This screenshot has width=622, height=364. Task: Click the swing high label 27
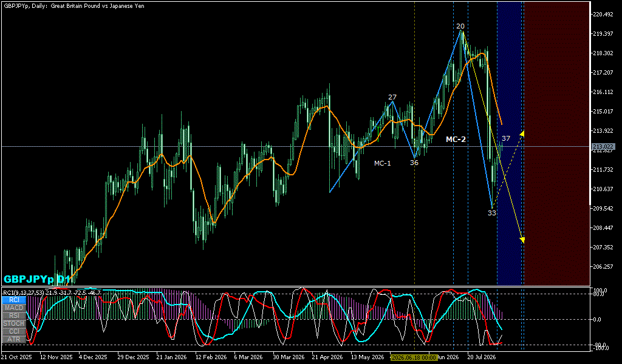pyautogui.click(x=392, y=97)
